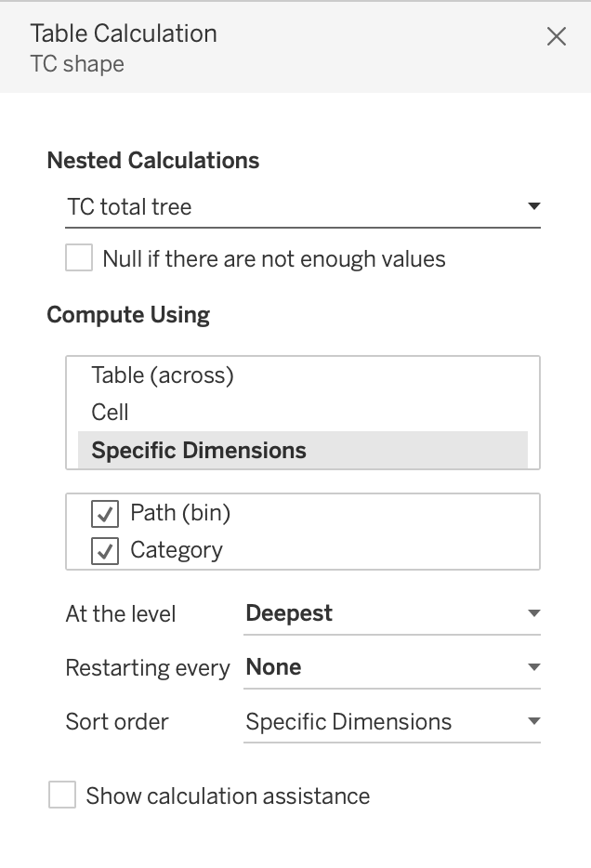Viewport: 591px width, 868px height.
Task: Click the arrow icon beside Deepest
Action: (533, 613)
